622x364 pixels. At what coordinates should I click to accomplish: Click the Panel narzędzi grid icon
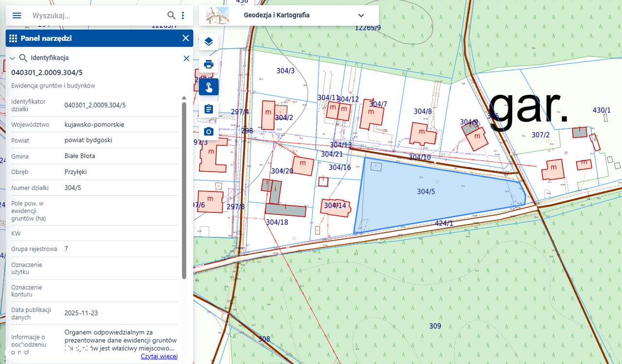point(13,38)
